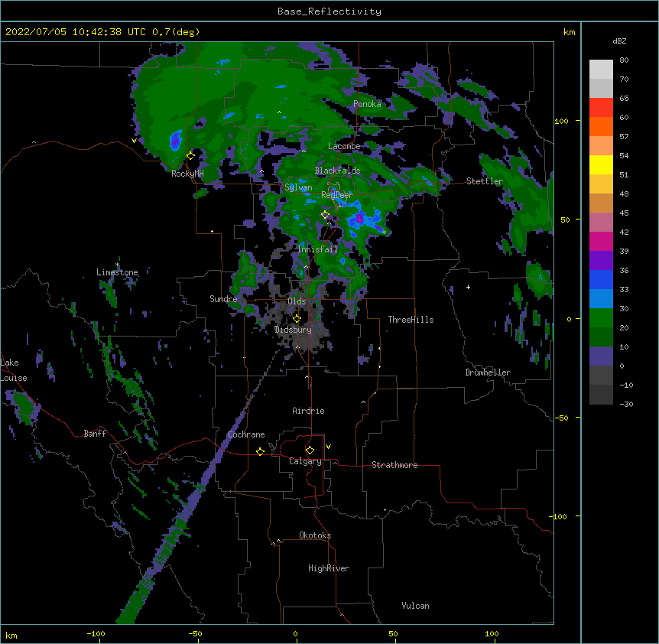Click the HighRiver label
The width and height of the screenshot is (659, 644).
point(329,568)
